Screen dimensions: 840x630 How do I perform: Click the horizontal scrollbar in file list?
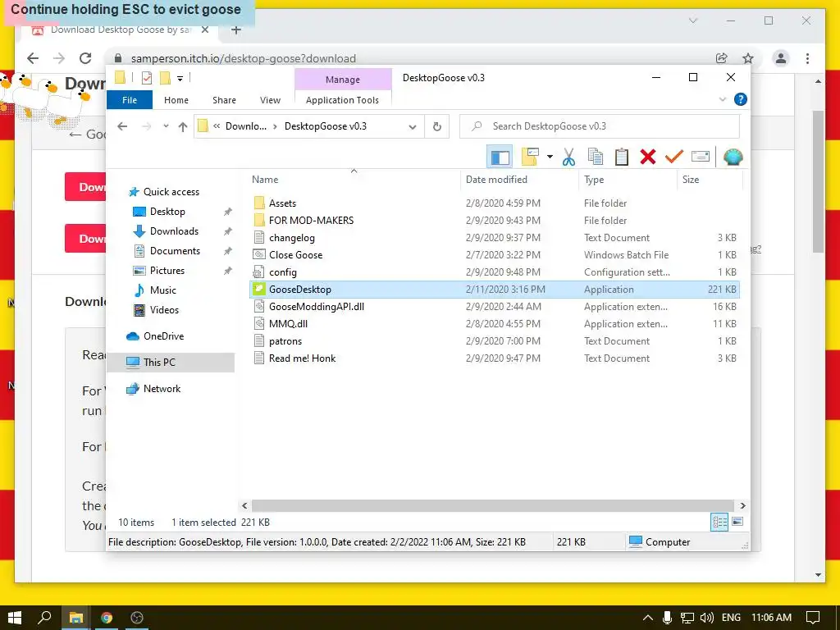pos(492,505)
